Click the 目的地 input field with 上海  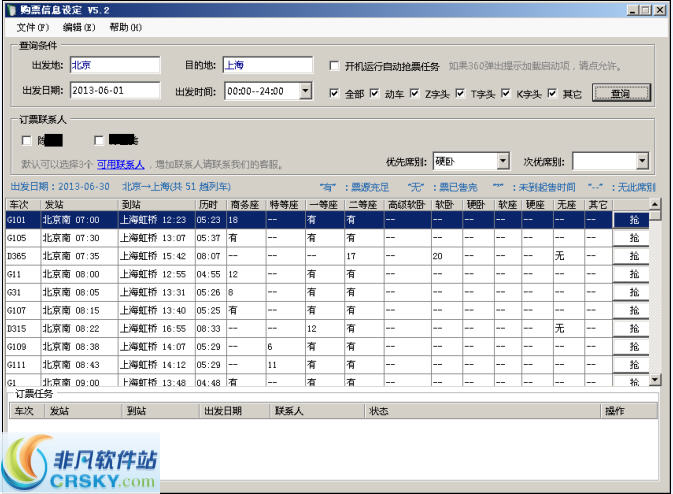(268, 65)
